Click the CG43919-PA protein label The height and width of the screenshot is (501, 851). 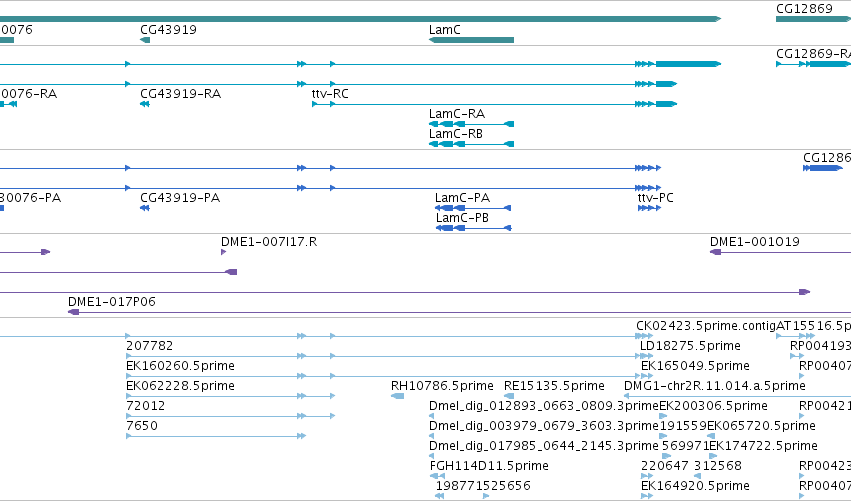coord(180,198)
